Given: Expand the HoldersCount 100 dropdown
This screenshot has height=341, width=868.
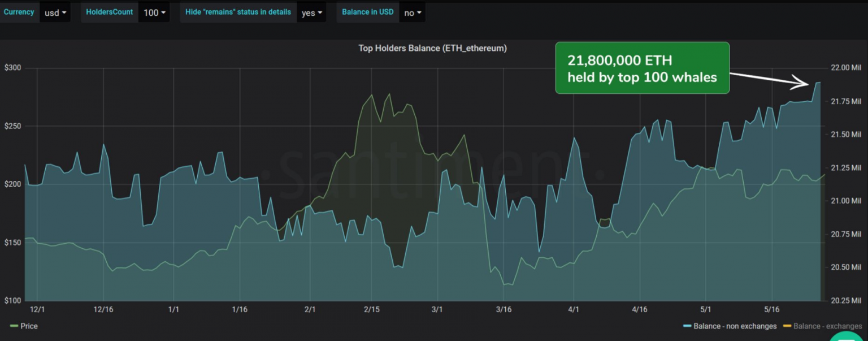Looking at the screenshot, I should click(x=154, y=12).
